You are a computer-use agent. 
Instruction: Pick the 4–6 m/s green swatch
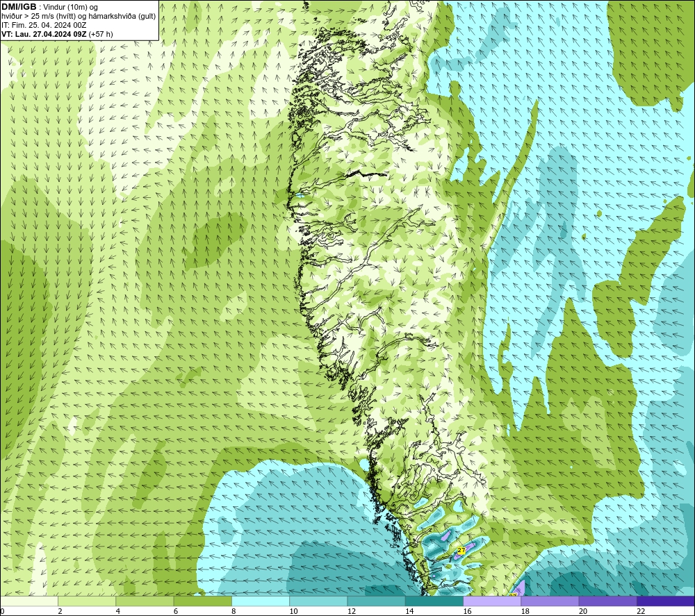point(145,601)
